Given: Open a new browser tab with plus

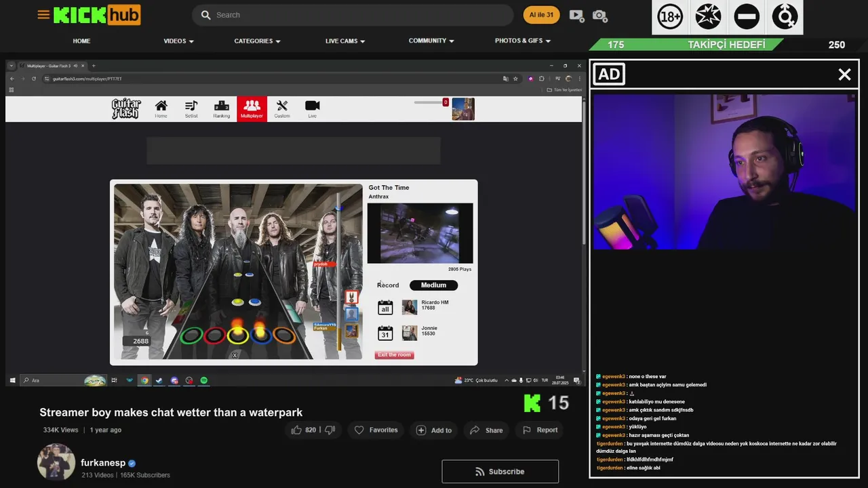Looking at the screenshot, I should pos(94,66).
